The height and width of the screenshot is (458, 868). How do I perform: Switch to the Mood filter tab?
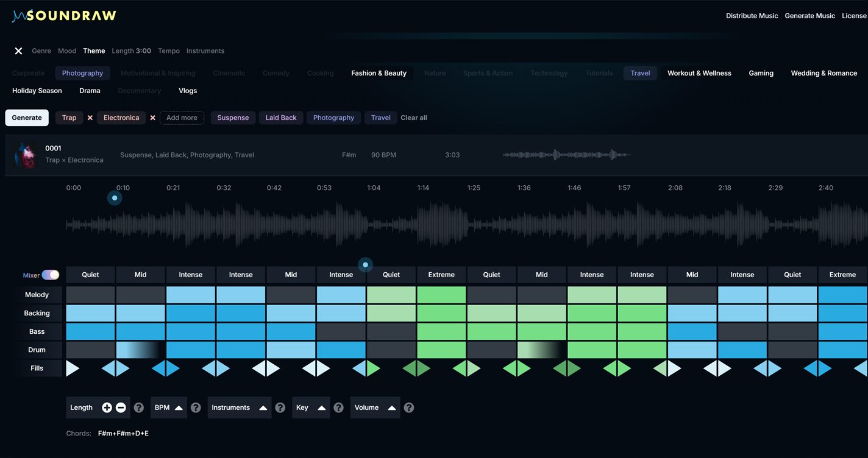tap(67, 51)
